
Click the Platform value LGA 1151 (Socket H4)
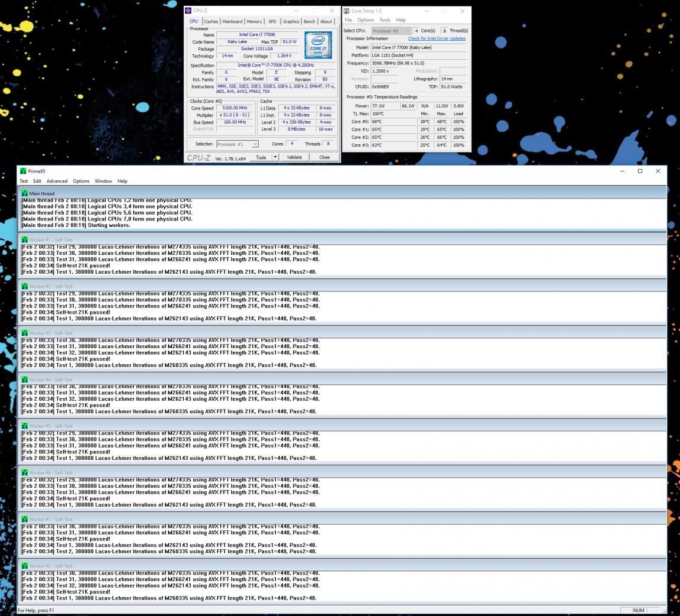(418, 56)
